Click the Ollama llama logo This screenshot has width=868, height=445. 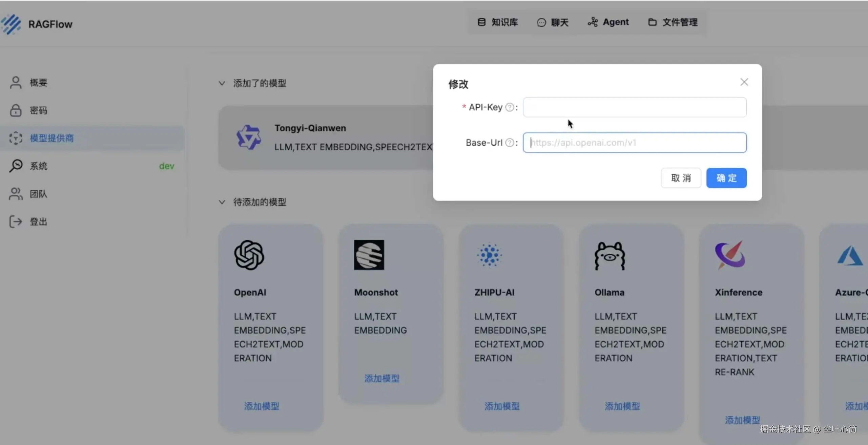(609, 256)
